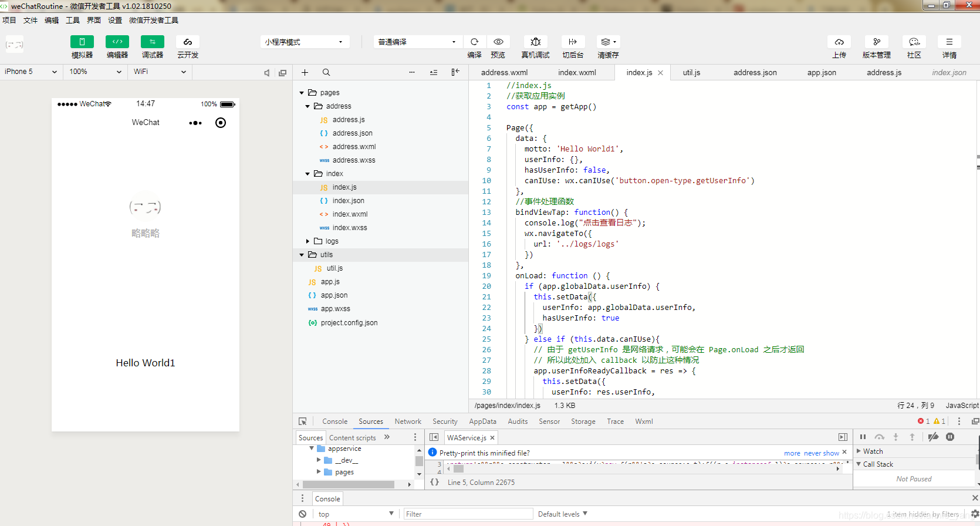The image size is (980, 526).
Task: Click the 'never show' link
Action: coord(822,453)
